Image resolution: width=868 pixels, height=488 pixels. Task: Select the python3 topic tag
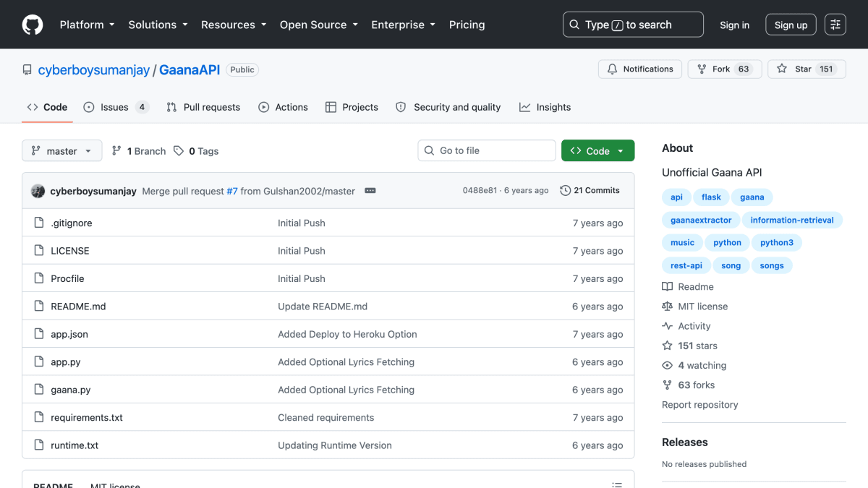pos(777,243)
